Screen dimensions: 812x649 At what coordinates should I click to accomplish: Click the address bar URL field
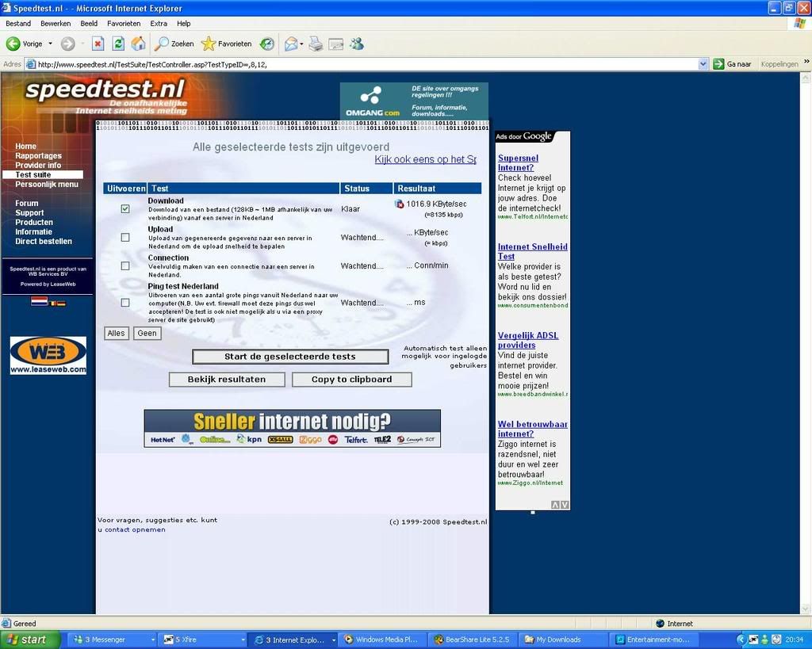point(366,64)
